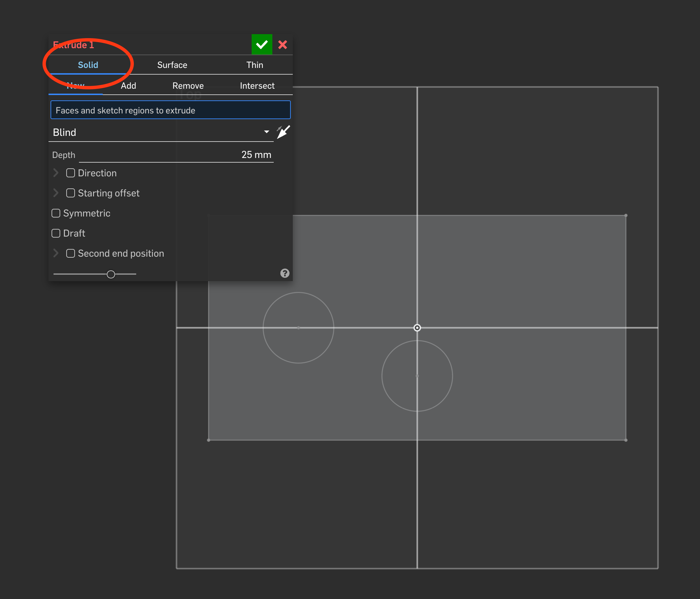Select the Intersect operation
The image size is (700, 599).
[257, 86]
